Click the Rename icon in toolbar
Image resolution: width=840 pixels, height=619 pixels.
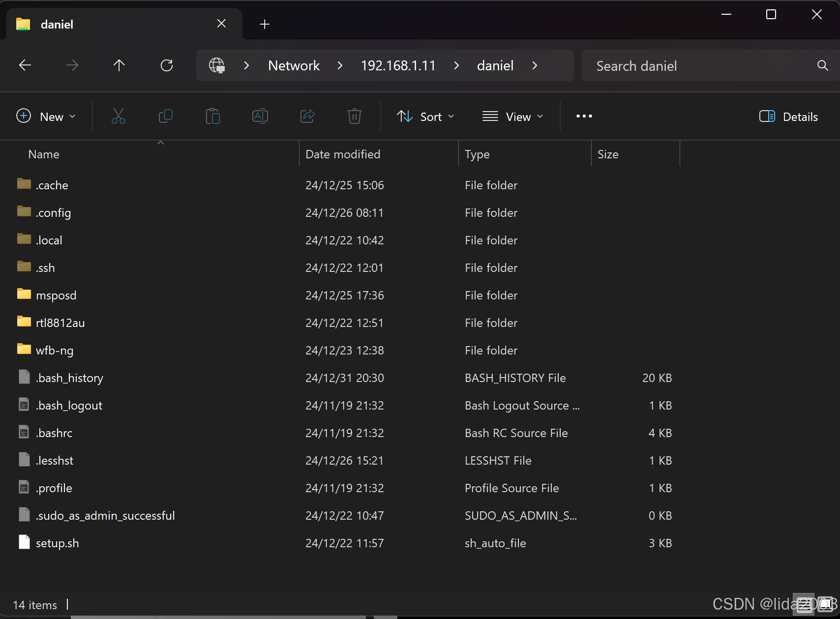point(260,117)
